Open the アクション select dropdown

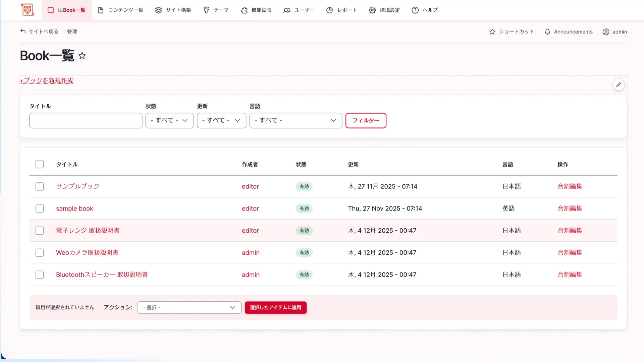(189, 307)
